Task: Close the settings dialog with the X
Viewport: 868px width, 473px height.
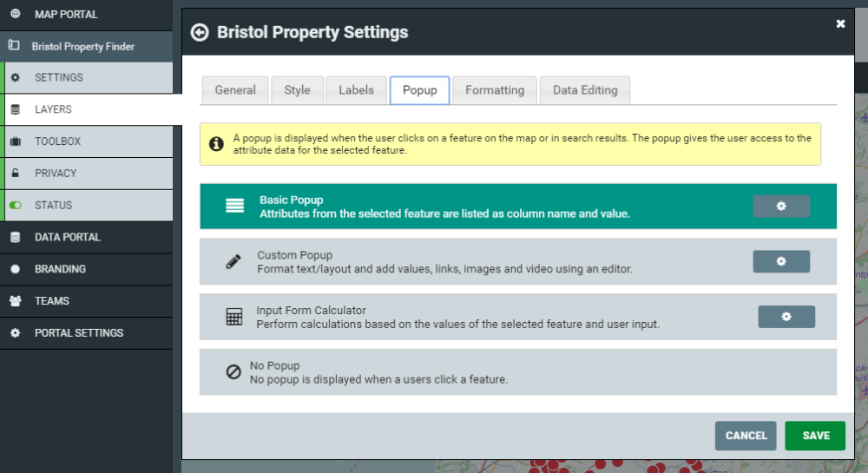Action: (840, 23)
